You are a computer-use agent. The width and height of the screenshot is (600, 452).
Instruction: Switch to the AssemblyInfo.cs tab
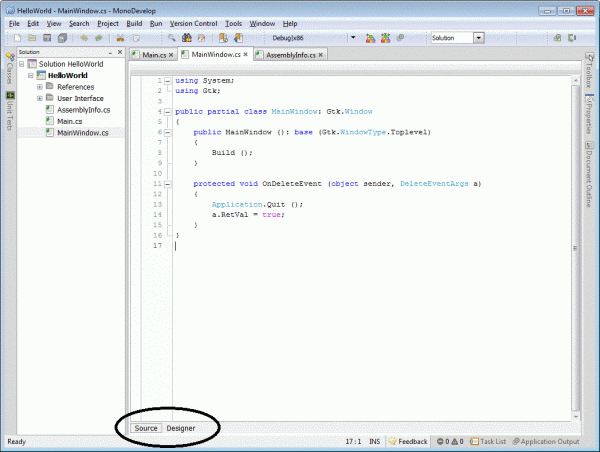point(291,55)
